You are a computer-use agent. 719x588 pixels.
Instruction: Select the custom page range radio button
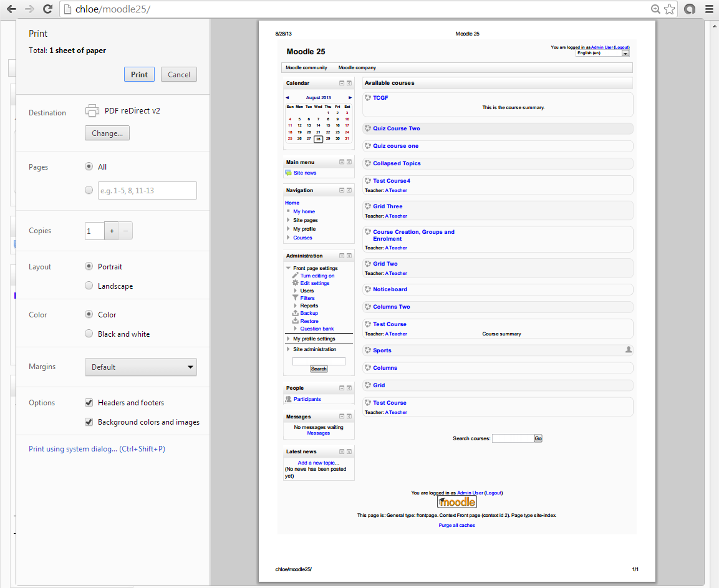click(x=89, y=190)
